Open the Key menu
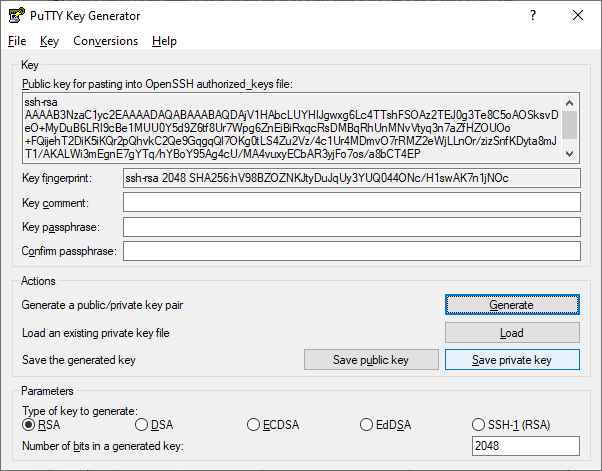The height and width of the screenshot is (471, 602). click(x=50, y=41)
